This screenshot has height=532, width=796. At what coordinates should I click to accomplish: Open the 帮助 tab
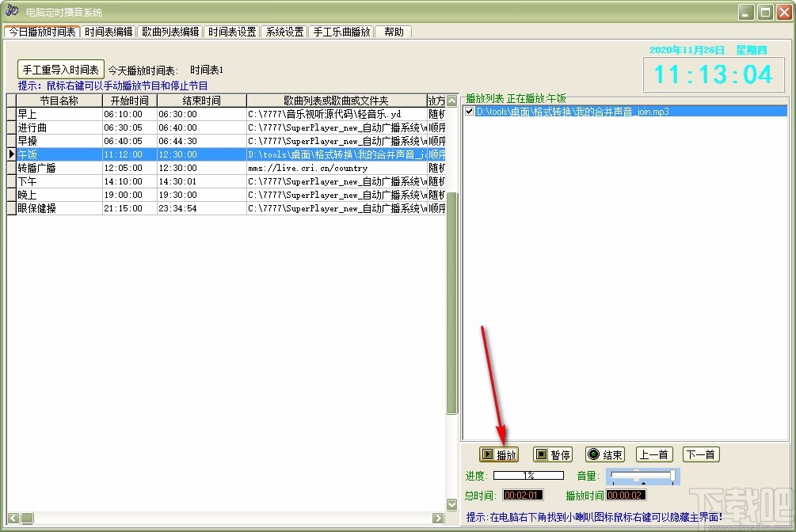click(394, 32)
